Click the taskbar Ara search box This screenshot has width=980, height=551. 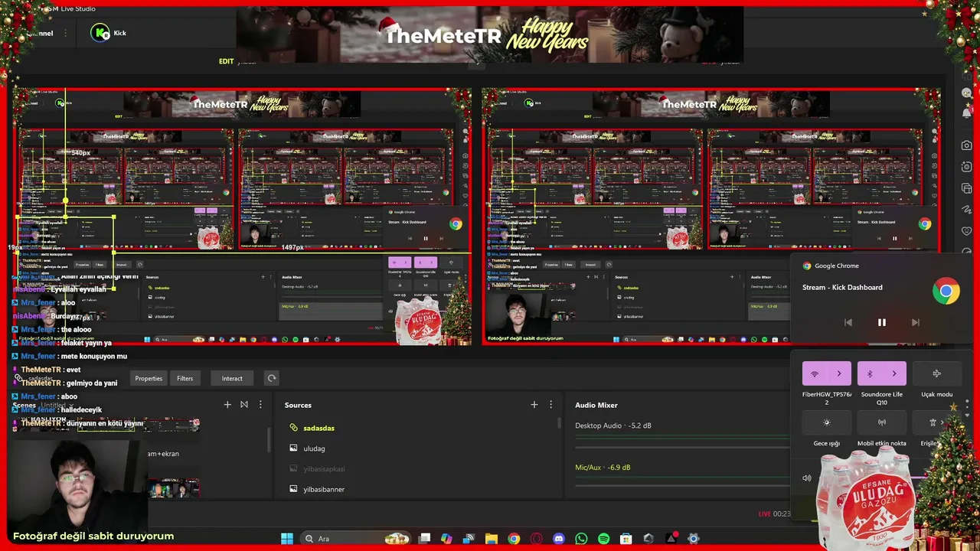356,539
